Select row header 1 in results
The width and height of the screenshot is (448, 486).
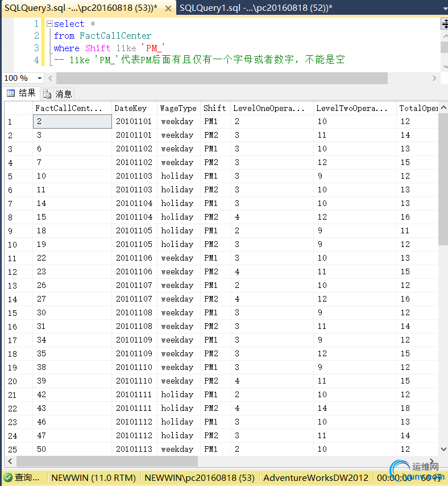19,122
